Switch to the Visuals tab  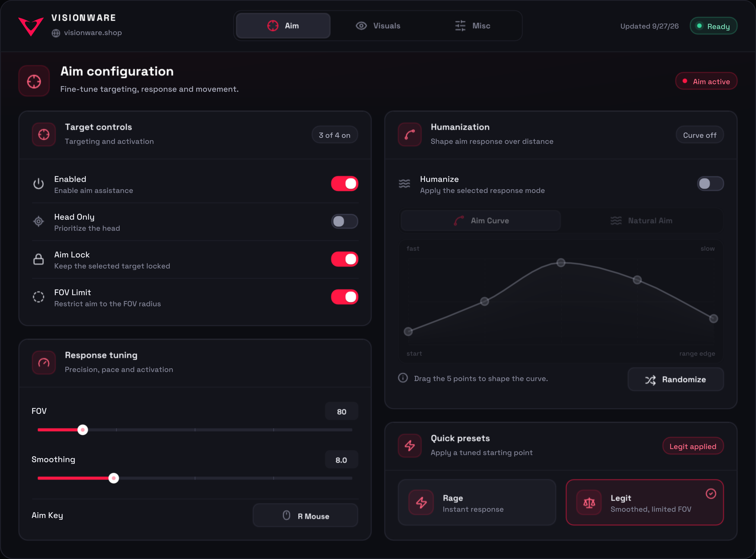(x=378, y=26)
